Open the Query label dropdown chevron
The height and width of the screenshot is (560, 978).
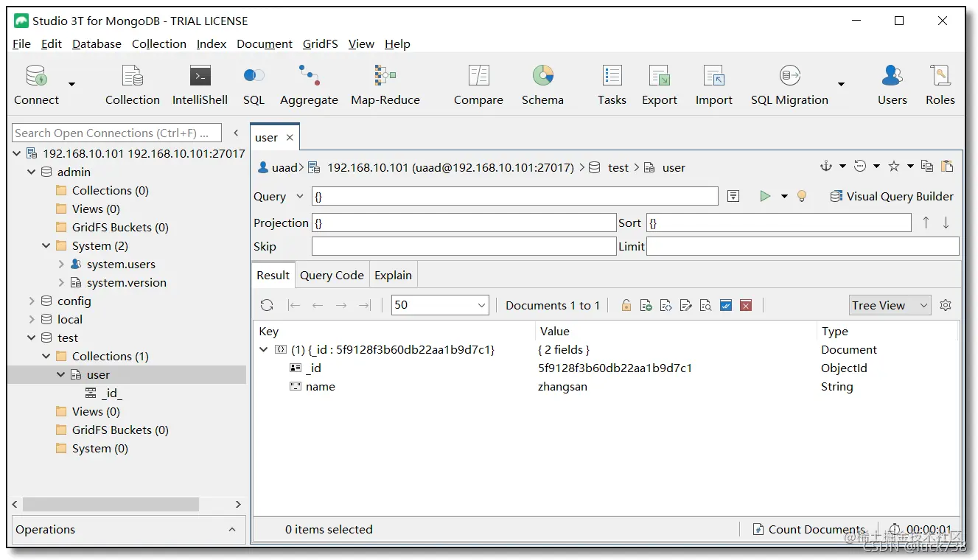coord(299,196)
